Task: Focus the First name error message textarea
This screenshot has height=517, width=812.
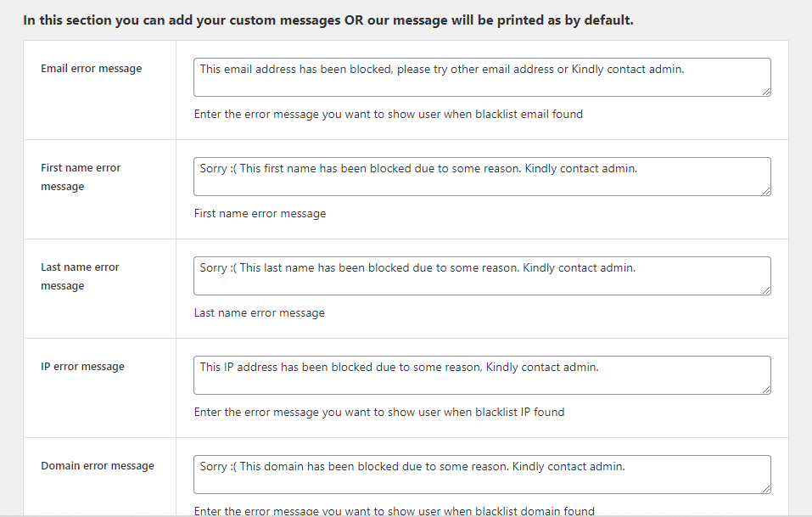Action: pyautogui.click(x=482, y=177)
